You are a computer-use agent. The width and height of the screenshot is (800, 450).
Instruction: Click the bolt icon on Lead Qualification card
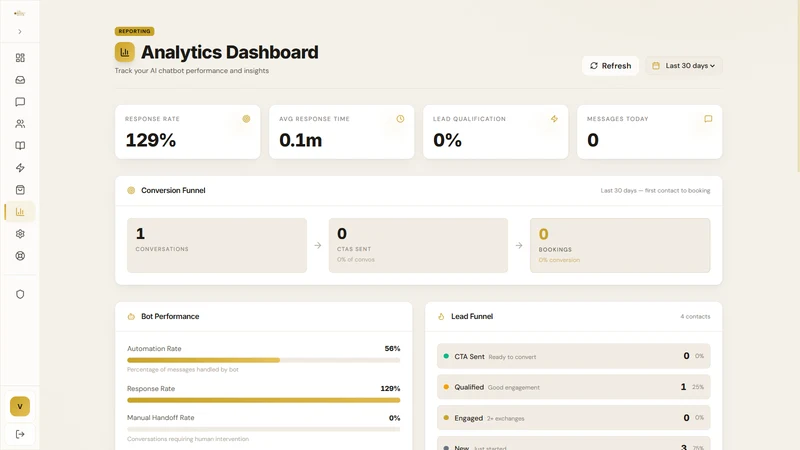point(554,119)
